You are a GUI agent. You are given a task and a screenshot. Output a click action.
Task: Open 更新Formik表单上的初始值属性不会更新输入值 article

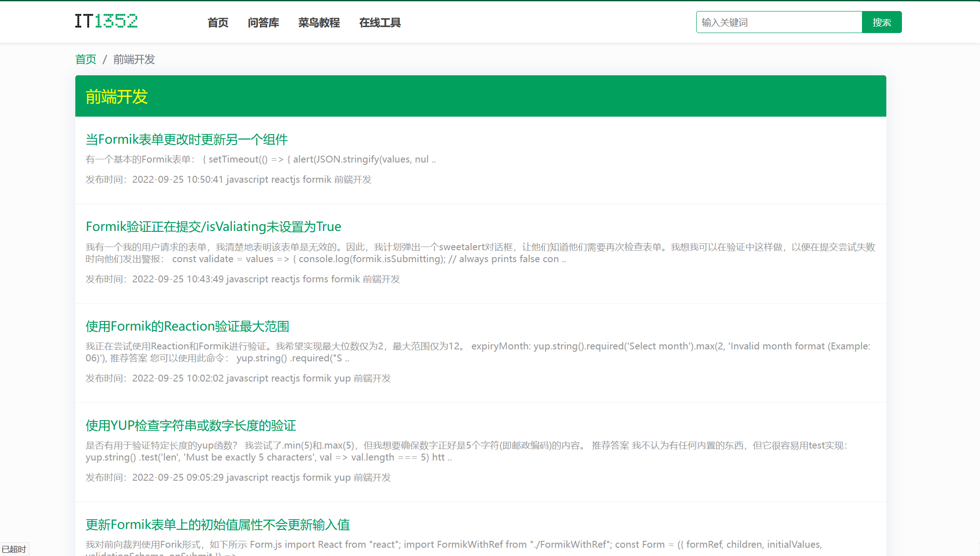coord(217,524)
